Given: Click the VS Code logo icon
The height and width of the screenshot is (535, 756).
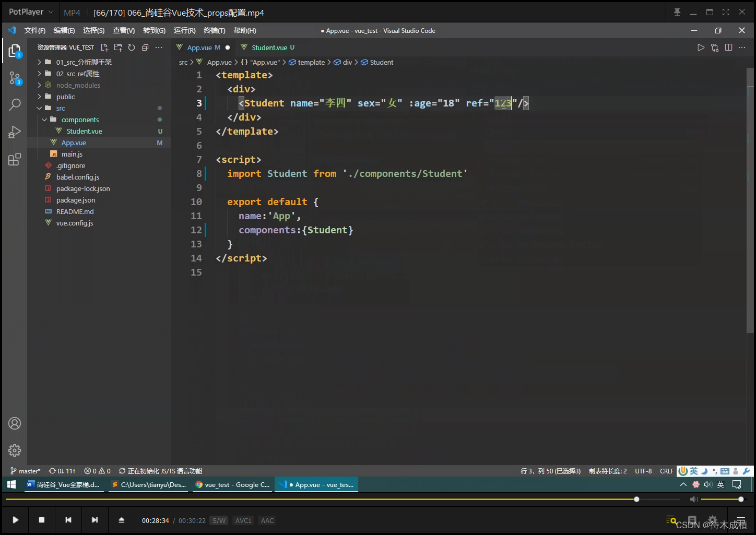Looking at the screenshot, I should tap(11, 30).
